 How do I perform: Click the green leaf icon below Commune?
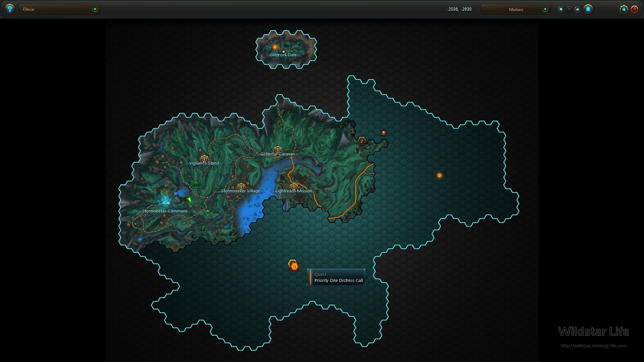(203, 229)
